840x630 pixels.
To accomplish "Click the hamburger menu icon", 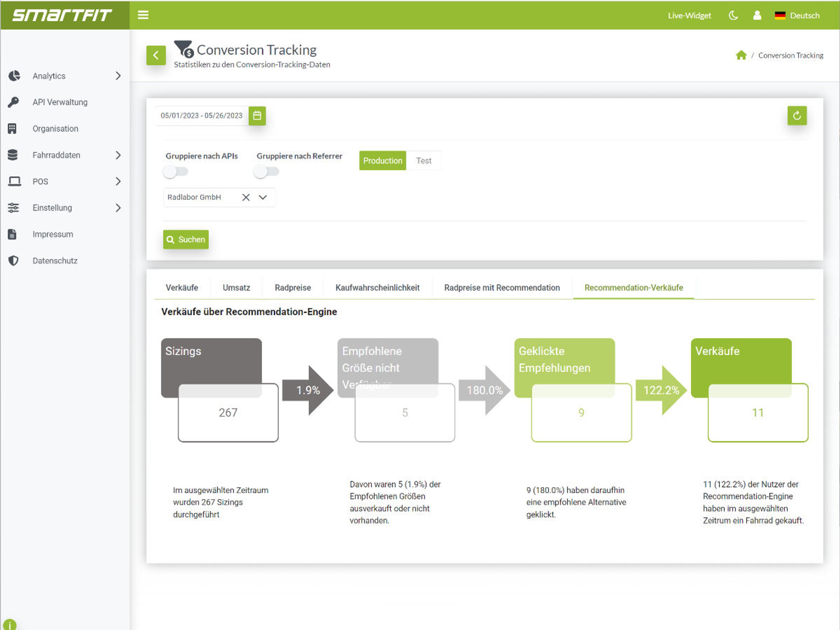I will pyautogui.click(x=143, y=15).
